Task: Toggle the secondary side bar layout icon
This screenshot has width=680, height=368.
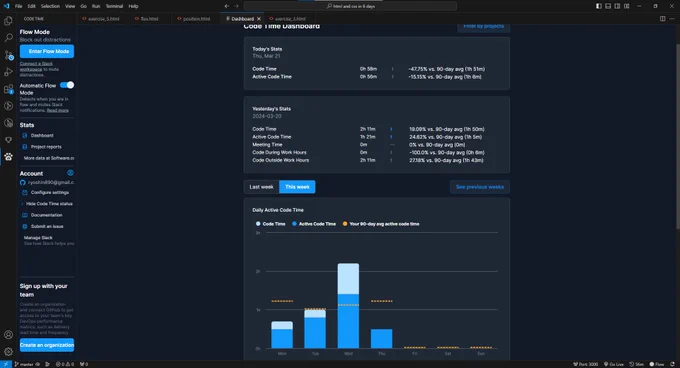Action: (x=617, y=6)
